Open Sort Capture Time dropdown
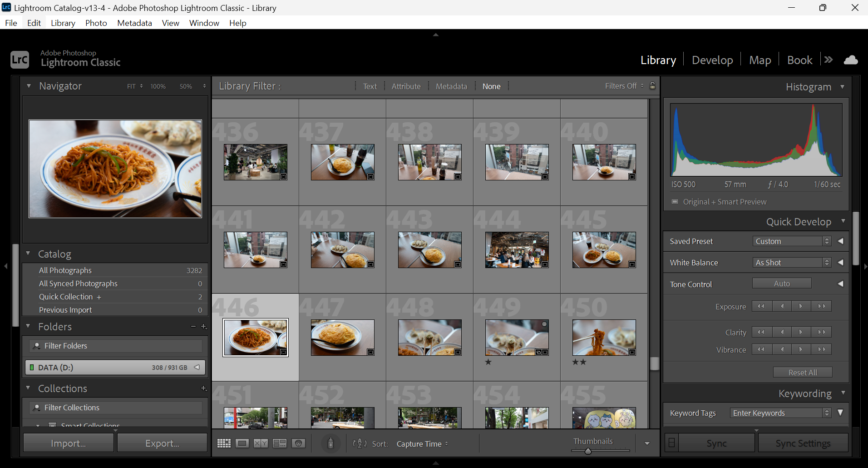Viewport: 868px width, 468px height. tap(422, 444)
